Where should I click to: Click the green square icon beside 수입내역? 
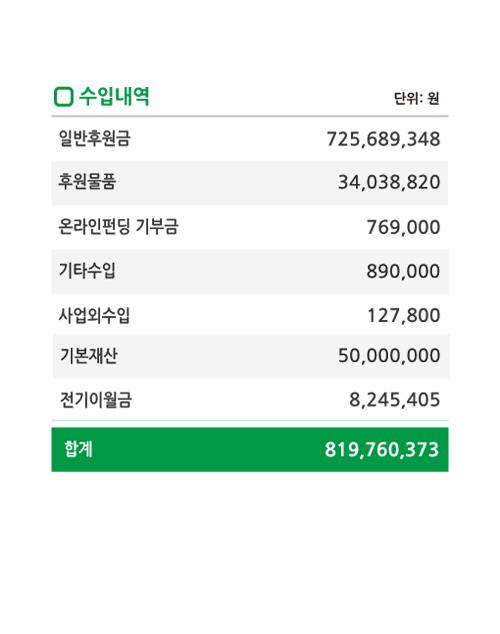(64, 97)
